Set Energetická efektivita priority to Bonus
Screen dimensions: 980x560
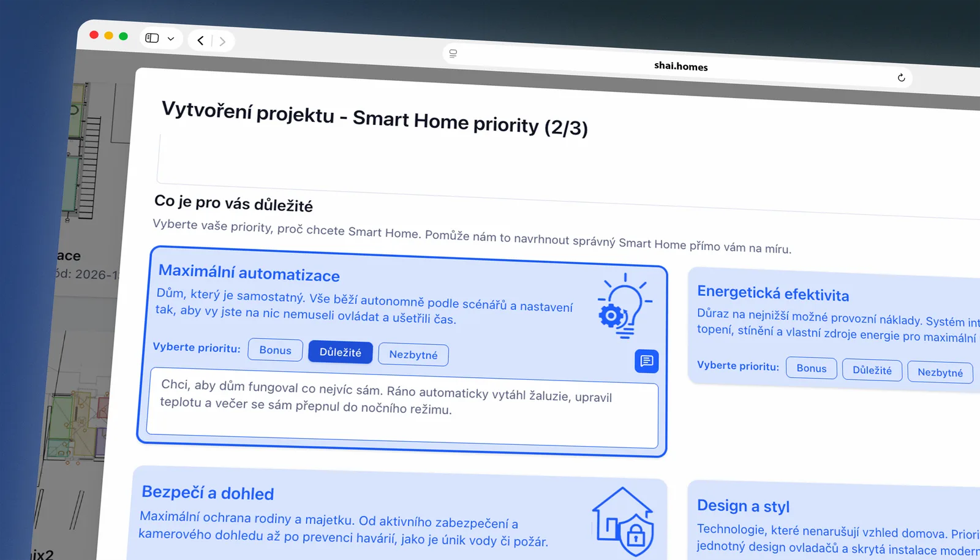812,368
